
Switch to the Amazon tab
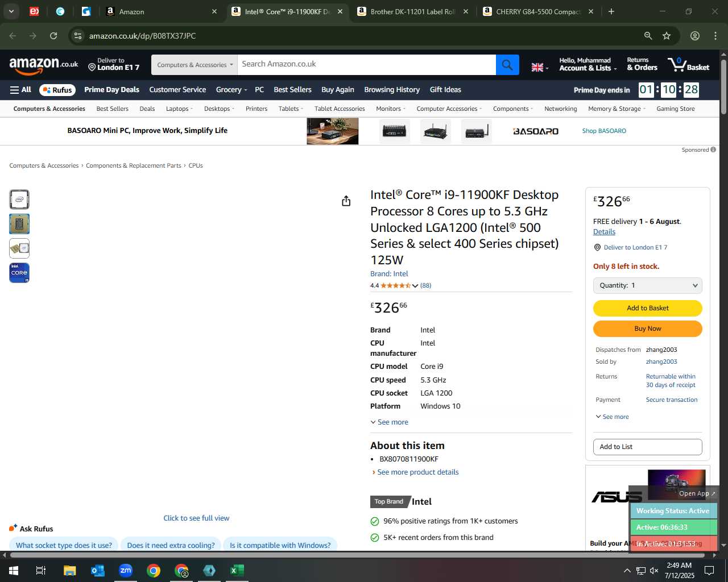161,11
